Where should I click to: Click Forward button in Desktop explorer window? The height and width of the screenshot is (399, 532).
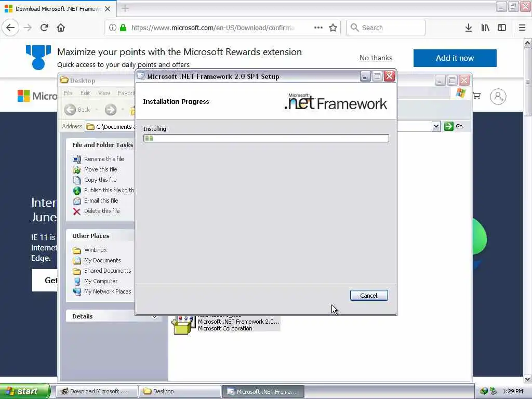111,110
